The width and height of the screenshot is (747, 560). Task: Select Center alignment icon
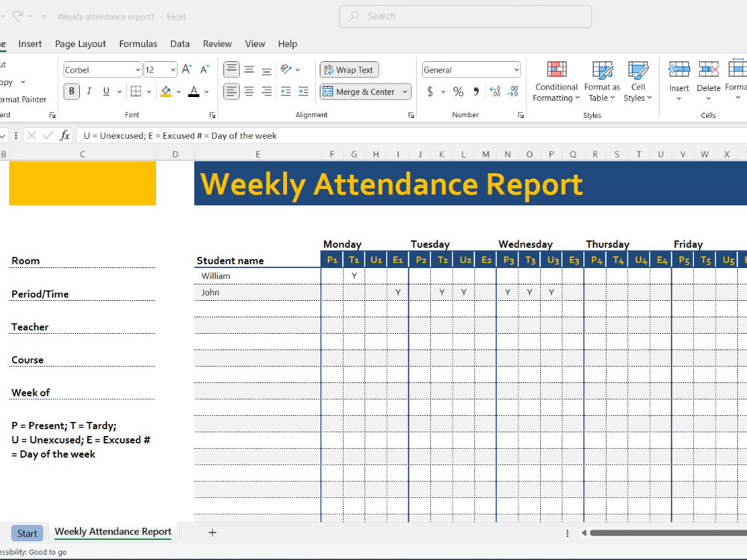249,91
